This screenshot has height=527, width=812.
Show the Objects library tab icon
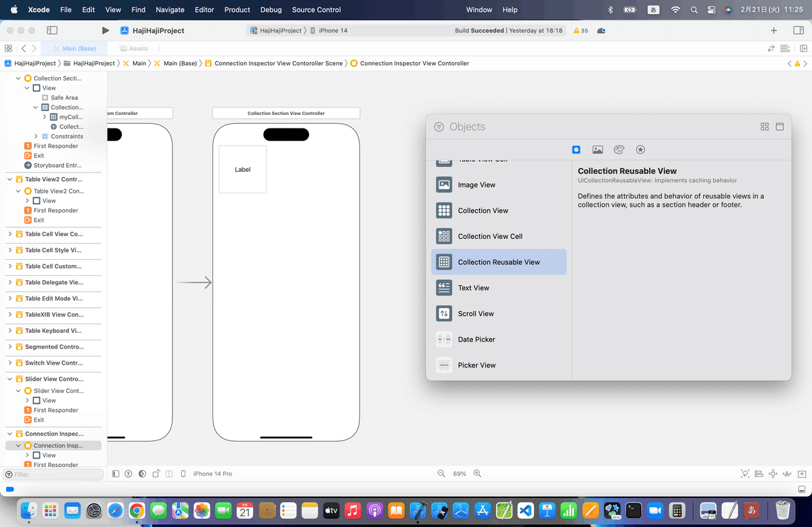pyautogui.click(x=576, y=150)
